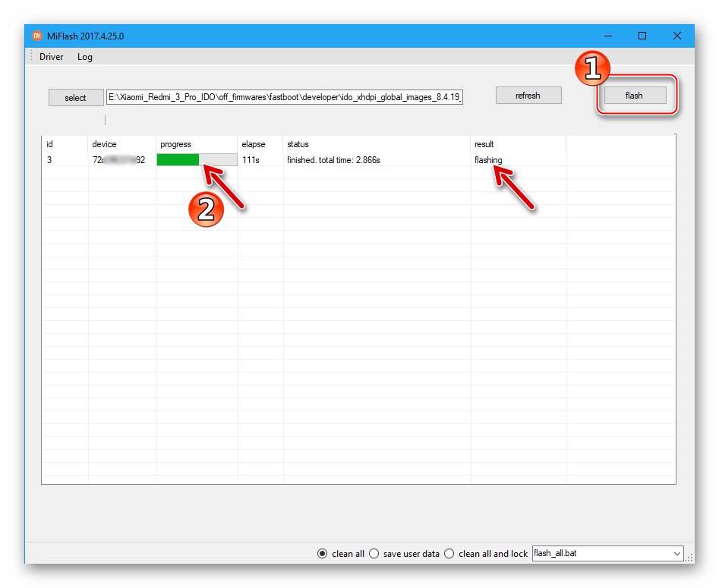
Task: Click the flash button
Action: [x=635, y=96]
